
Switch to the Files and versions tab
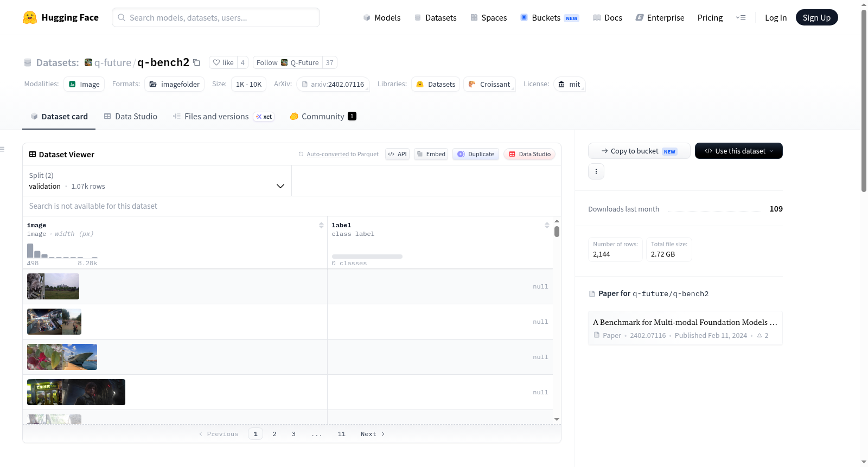click(x=223, y=117)
